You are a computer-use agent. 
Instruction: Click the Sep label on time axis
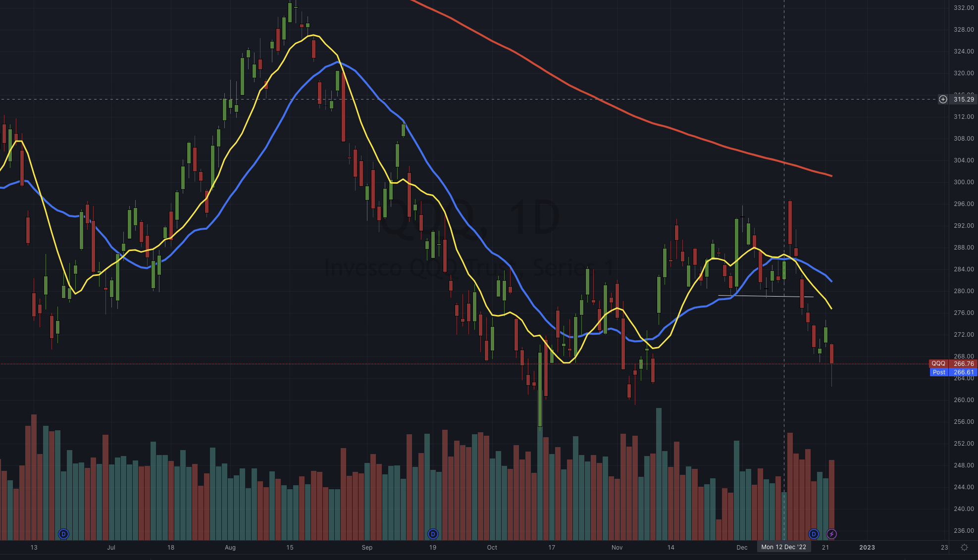367,547
